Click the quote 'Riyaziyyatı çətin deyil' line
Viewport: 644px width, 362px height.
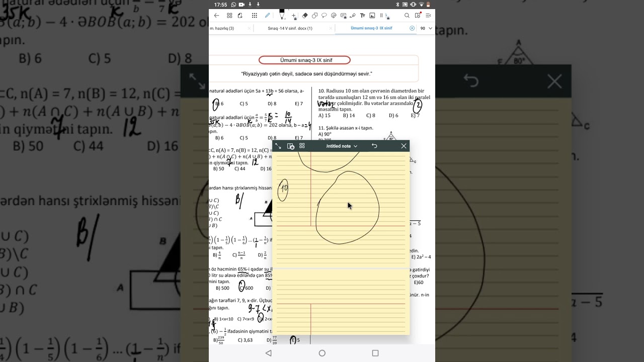click(x=306, y=74)
